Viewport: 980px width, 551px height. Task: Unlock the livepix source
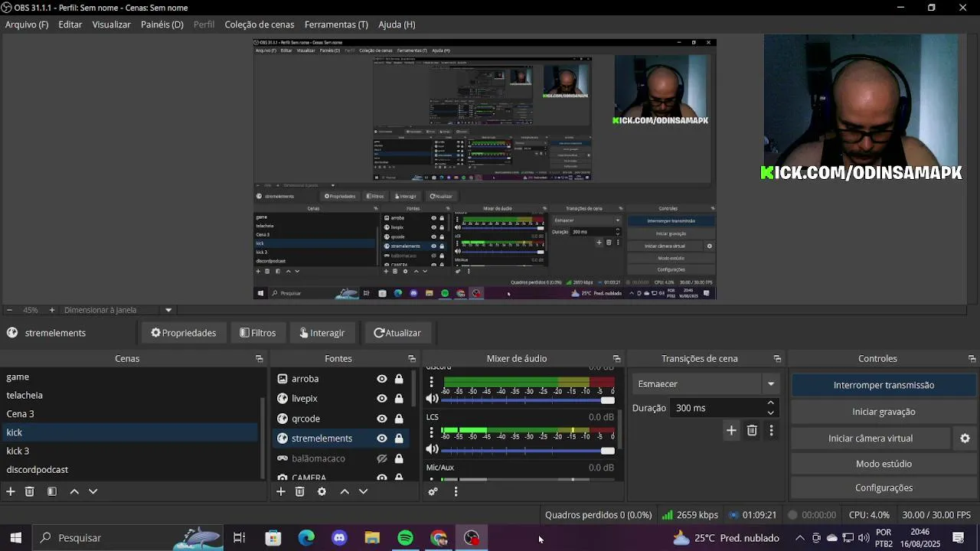coord(399,399)
